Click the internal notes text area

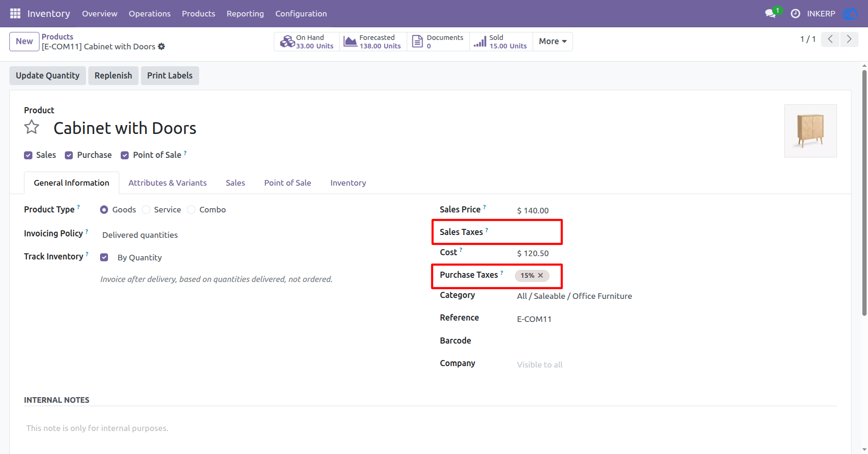430,428
